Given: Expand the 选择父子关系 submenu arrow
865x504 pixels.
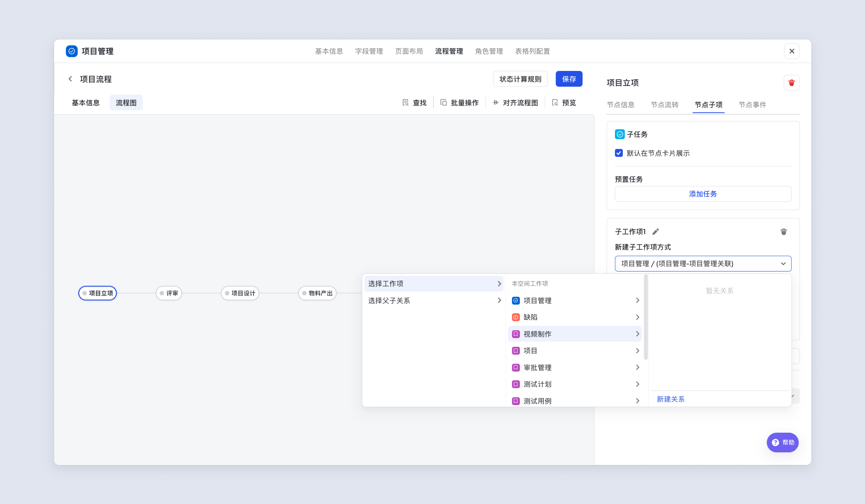Looking at the screenshot, I should click(499, 300).
